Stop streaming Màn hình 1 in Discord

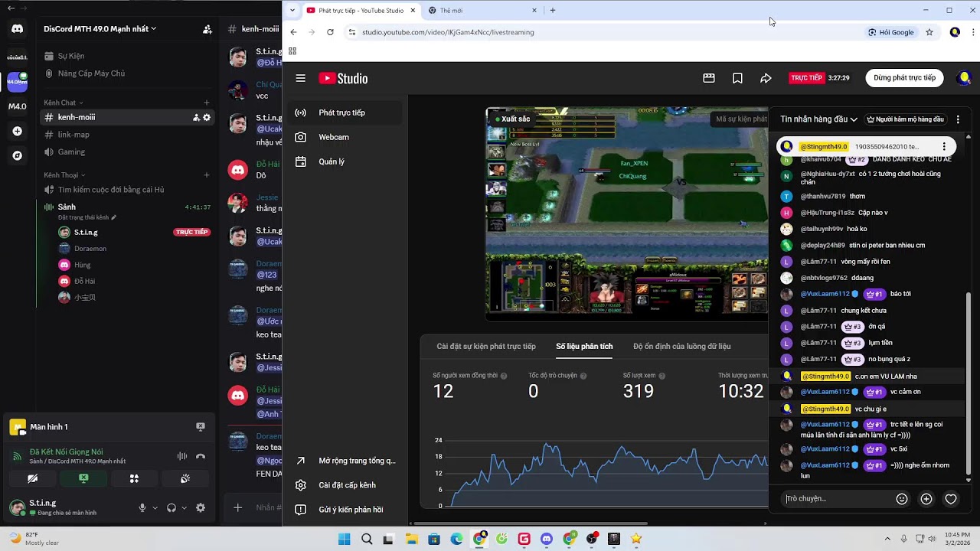(201, 427)
